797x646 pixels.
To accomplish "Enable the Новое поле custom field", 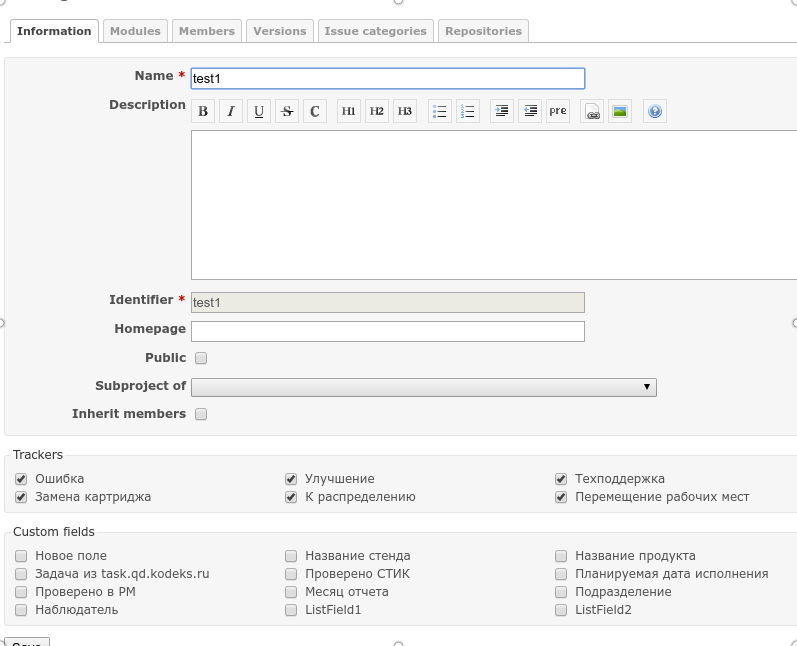I will 21,556.
